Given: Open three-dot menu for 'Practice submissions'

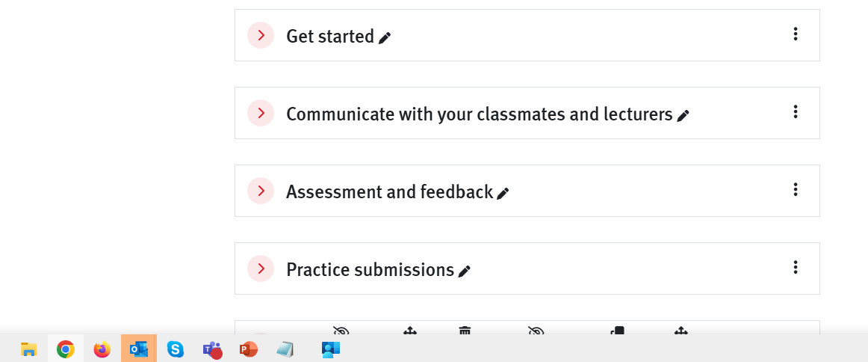Looking at the screenshot, I should [795, 267].
